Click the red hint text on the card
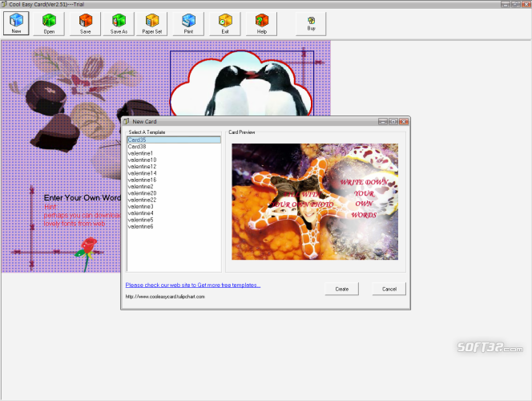The height and width of the screenshot is (401, 532). tap(82, 215)
